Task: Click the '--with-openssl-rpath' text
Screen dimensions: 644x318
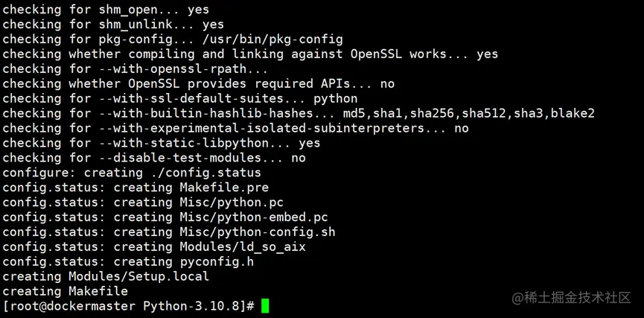Action: [173, 69]
